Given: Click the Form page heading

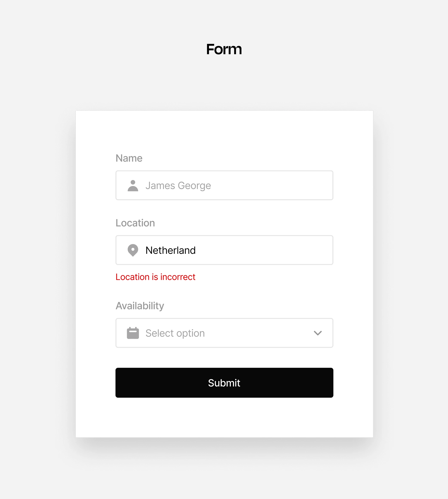Looking at the screenshot, I should tap(224, 49).
